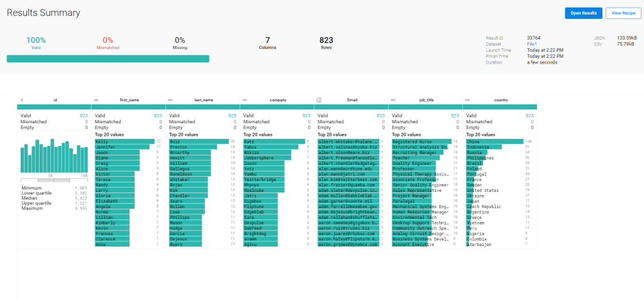
Task: Click the Open Results button
Action: pyautogui.click(x=583, y=13)
